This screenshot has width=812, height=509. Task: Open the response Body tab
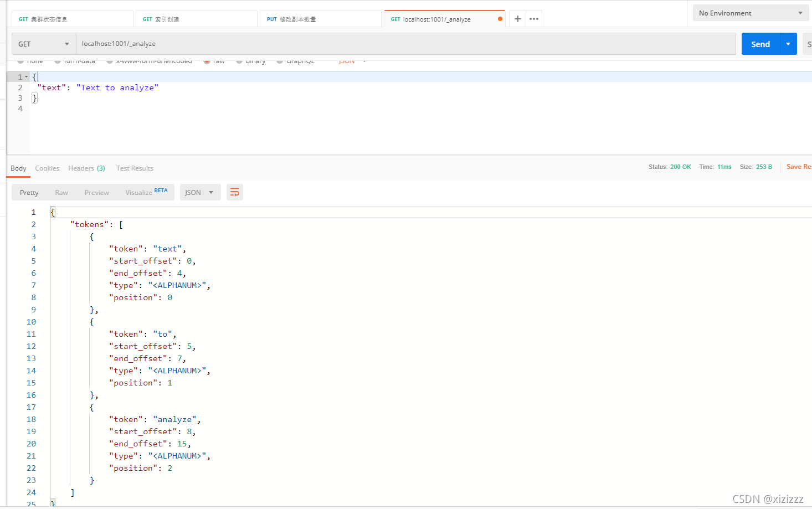tap(18, 168)
